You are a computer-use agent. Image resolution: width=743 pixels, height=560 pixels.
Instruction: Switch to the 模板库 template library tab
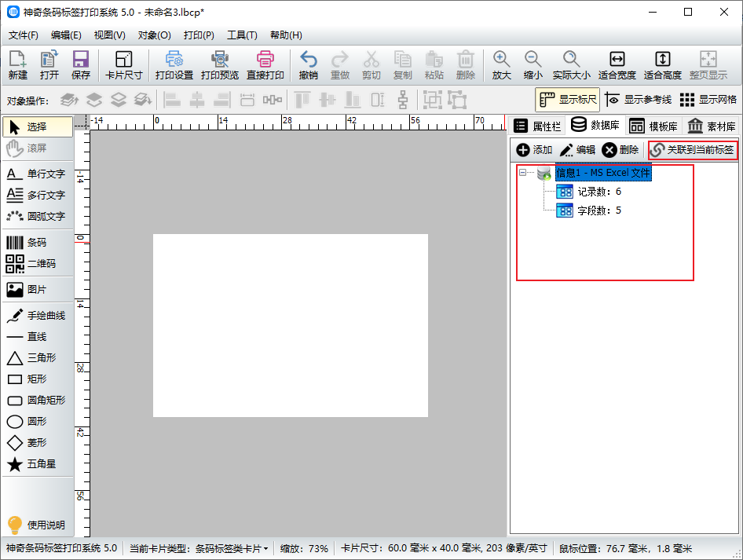point(653,126)
